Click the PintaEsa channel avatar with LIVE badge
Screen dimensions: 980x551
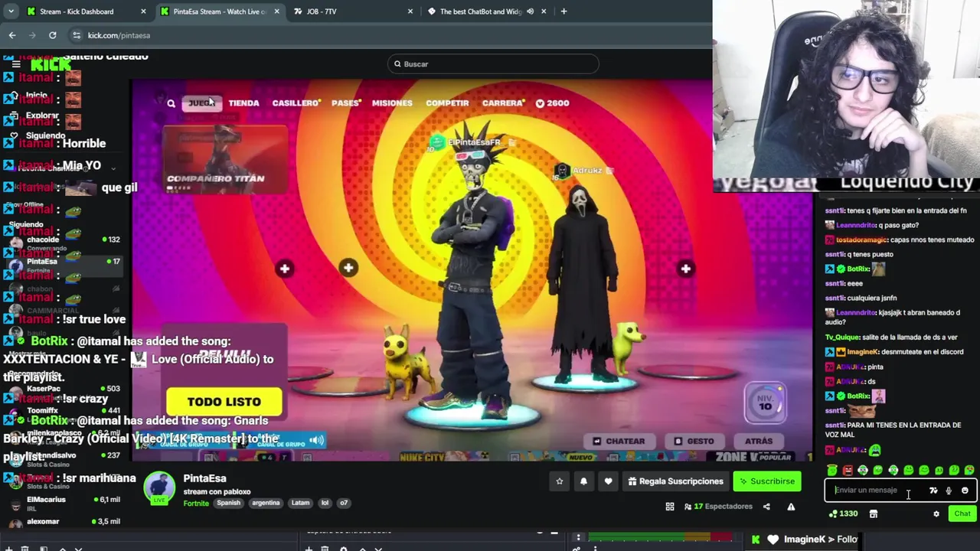pos(159,489)
